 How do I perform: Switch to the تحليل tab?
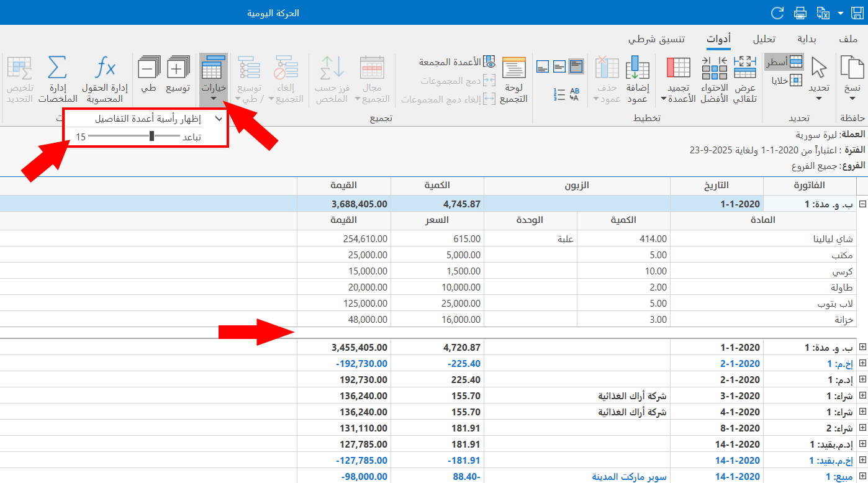click(764, 39)
